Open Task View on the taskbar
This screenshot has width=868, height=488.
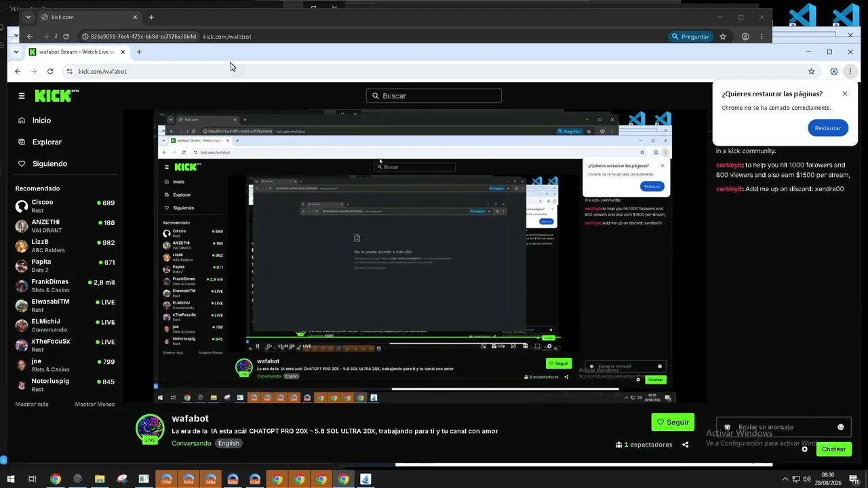(x=33, y=479)
